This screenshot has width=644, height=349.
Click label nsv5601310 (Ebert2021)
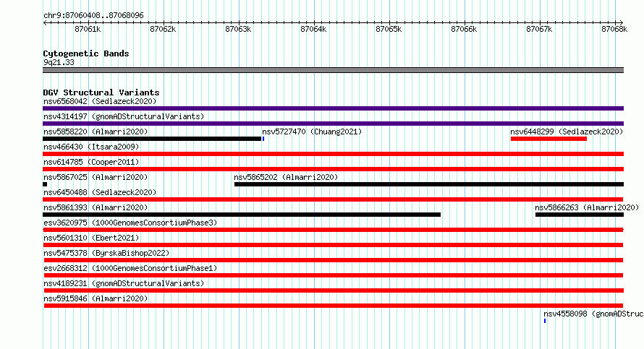tap(91, 238)
